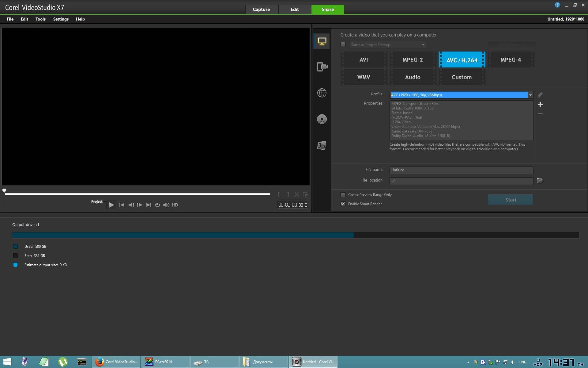Open Windows Start button on taskbar
588x368 pixels.
coord(7,362)
